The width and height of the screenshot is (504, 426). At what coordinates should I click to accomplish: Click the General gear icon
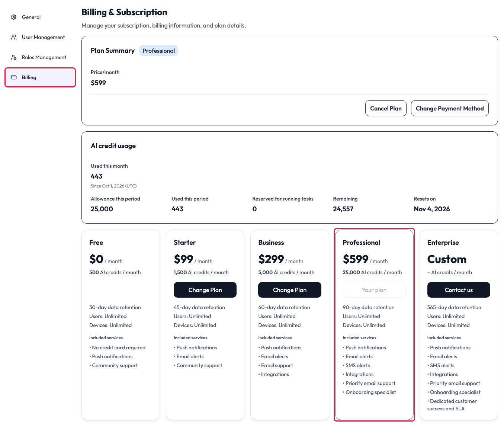(14, 17)
